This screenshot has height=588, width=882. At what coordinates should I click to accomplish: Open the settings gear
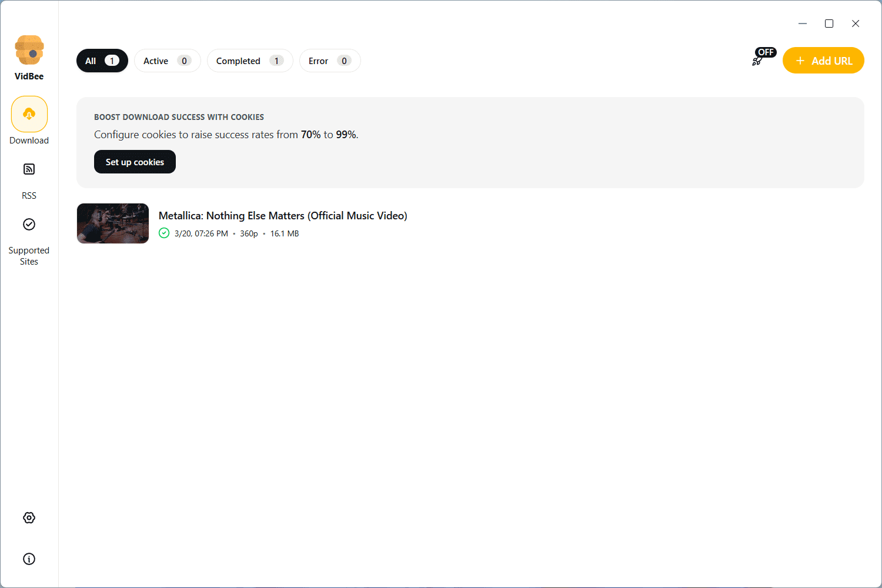29,517
